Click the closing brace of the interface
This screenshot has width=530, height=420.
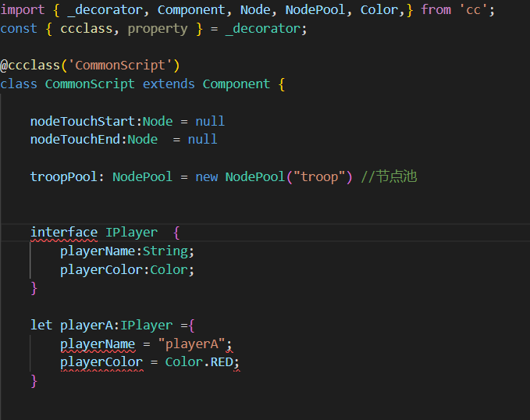click(34, 288)
